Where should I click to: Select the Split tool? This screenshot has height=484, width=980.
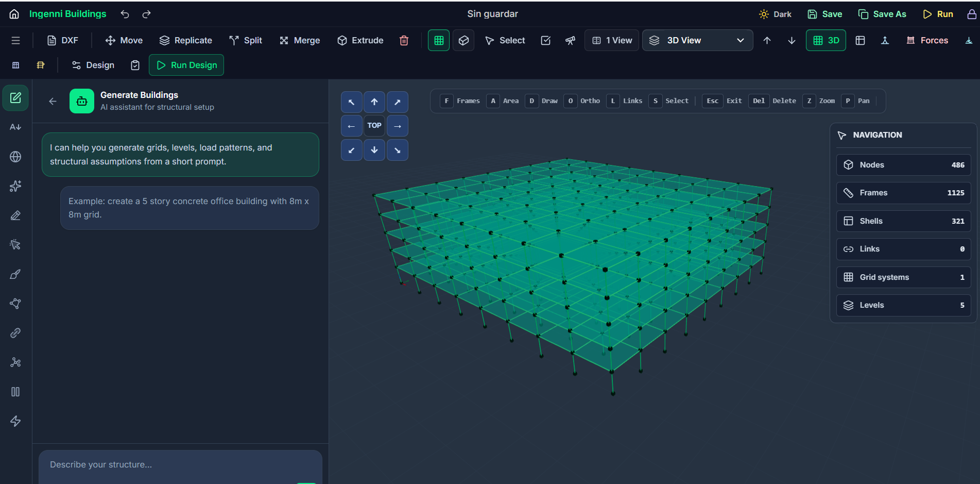246,40
